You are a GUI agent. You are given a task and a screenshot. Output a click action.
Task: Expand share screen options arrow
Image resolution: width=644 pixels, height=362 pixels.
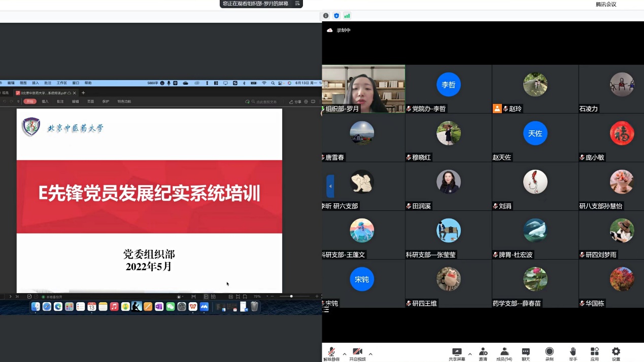click(x=470, y=354)
